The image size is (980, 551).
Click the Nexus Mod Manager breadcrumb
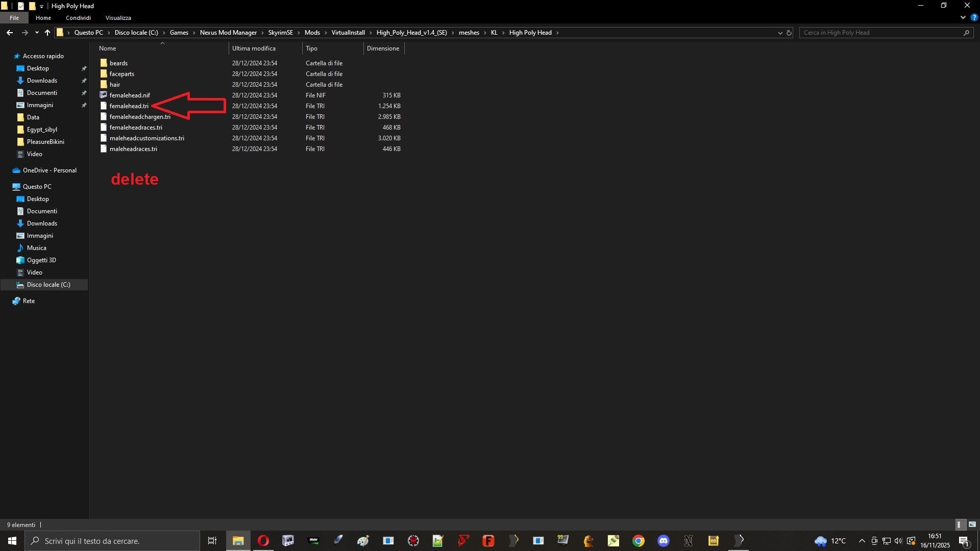(x=228, y=33)
